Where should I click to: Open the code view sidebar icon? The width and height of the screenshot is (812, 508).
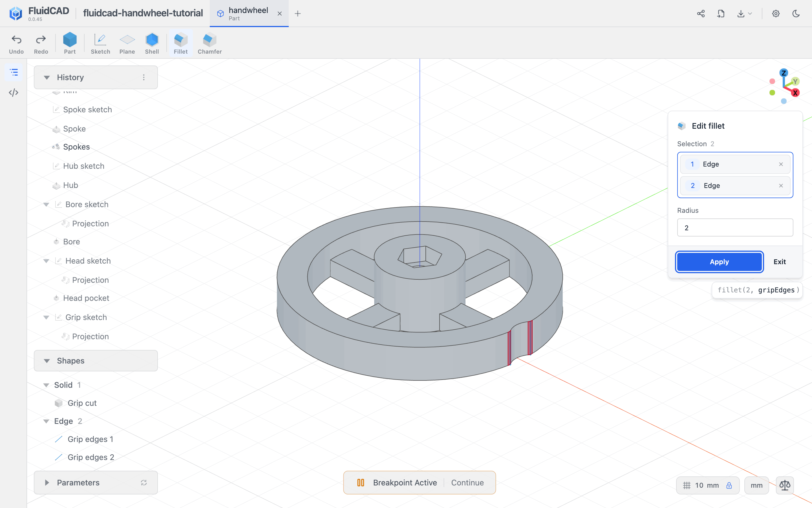coord(14,92)
